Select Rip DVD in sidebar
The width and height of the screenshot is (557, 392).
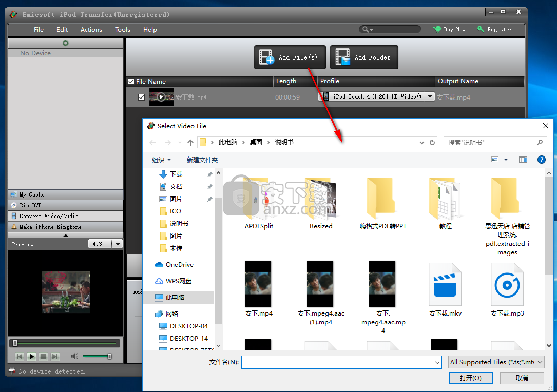66,205
